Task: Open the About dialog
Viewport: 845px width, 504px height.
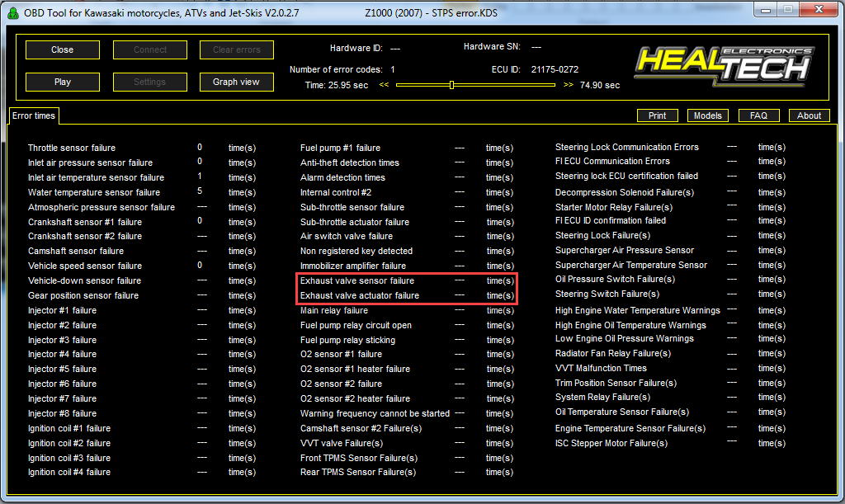Action: pyautogui.click(x=809, y=115)
